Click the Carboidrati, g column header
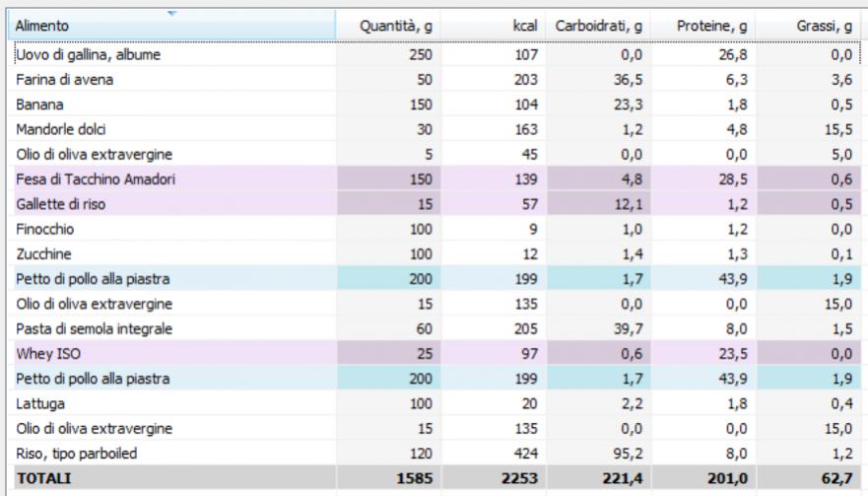This screenshot has height=496, width=868. [x=598, y=27]
